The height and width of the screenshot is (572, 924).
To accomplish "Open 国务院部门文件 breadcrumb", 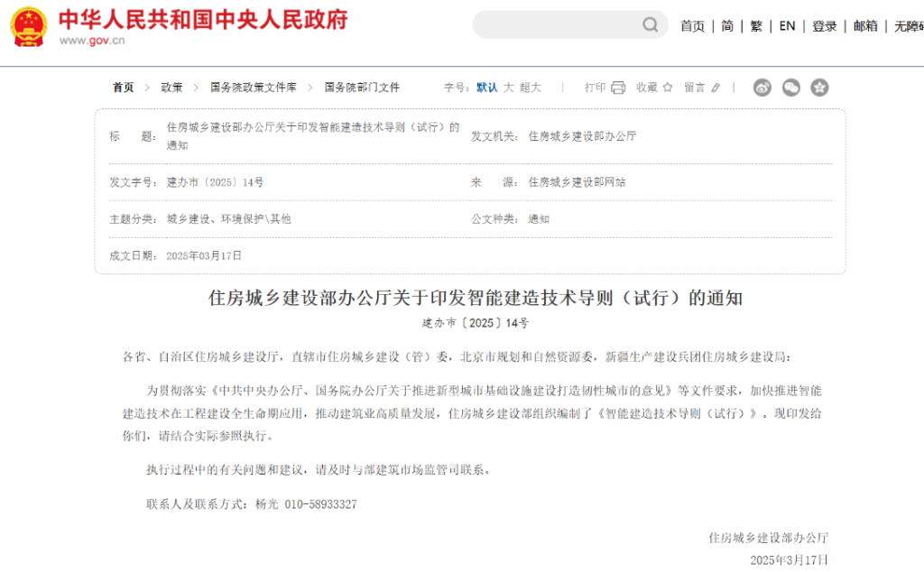I will pyautogui.click(x=362, y=88).
